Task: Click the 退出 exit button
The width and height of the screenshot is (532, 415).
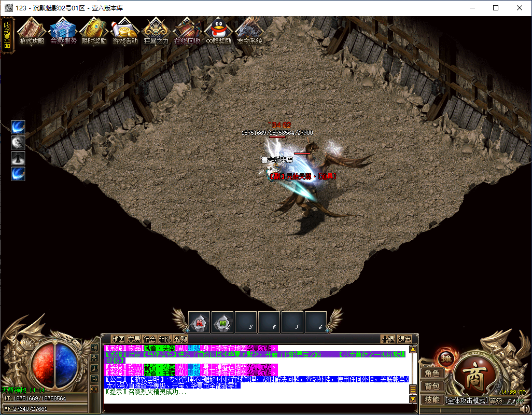Action: pyautogui.click(x=404, y=339)
